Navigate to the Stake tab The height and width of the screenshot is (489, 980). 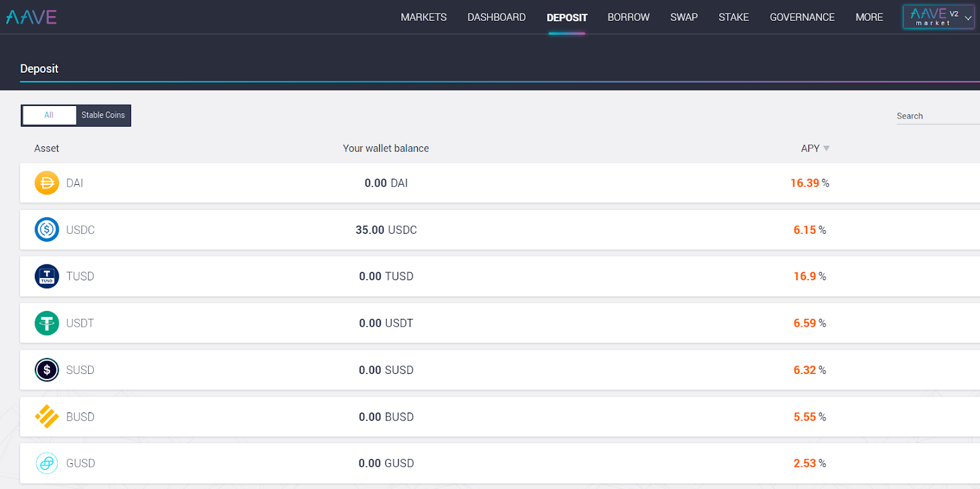[733, 17]
